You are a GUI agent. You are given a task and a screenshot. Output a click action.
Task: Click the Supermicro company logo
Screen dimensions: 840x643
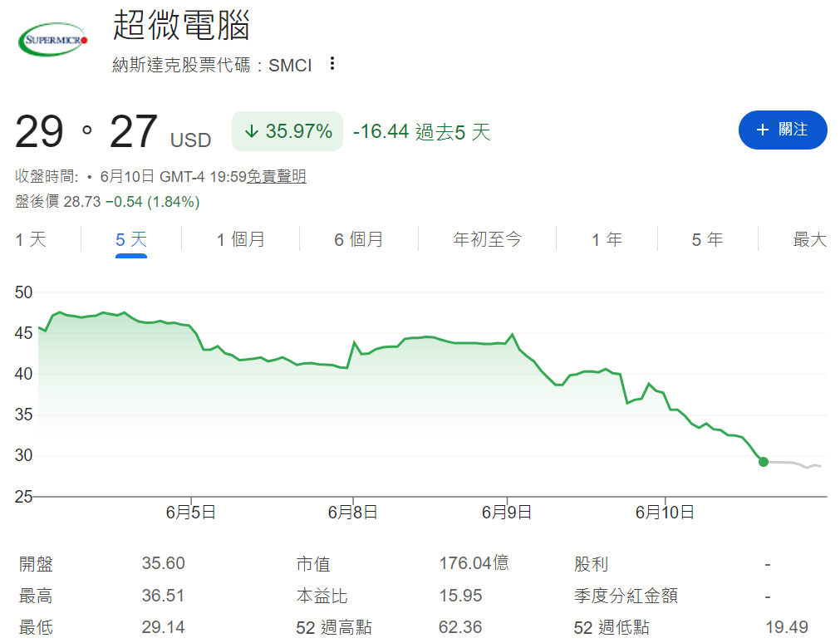[x=52, y=39]
